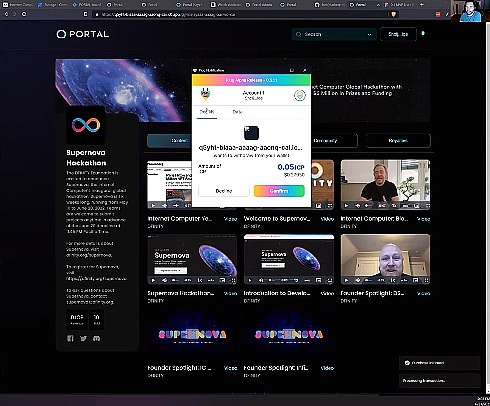Viewport: 490px width, 406px height.
Task: Click the Connection initiated notification toast
Action: pyautogui.click(x=440, y=363)
